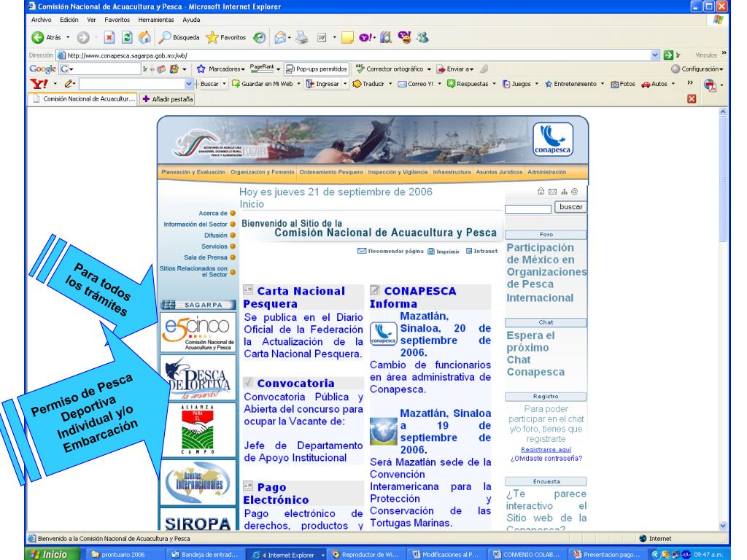Viewport: 747px width, 560px height.
Task: Click the site search text field
Action: (528, 209)
